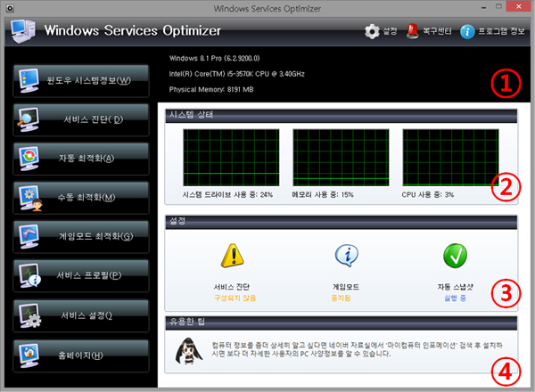Click the red siren recovery center icon
Image resolution: width=535 pixels, height=392 pixels.
pyautogui.click(x=413, y=31)
